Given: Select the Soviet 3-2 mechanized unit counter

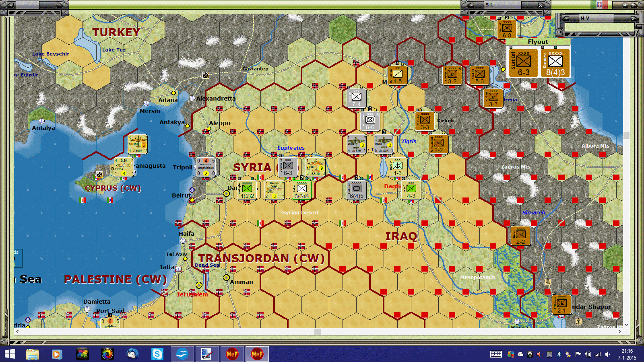Looking at the screenshot, I should [x=452, y=75].
